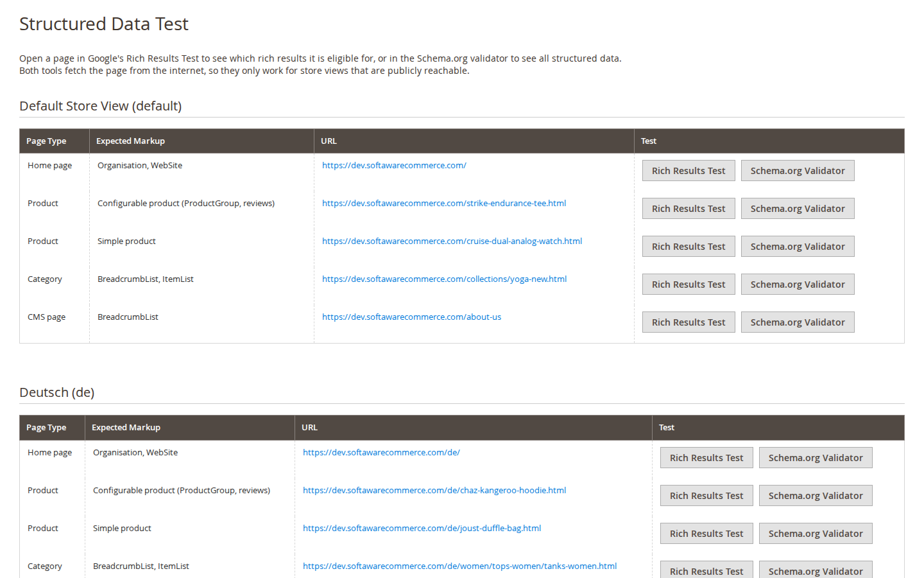Run Rich Results Test for cruise-dual-analog-watch product
The height and width of the screenshot is (578, 924).
pyautogui.click(x=689, y=247)
